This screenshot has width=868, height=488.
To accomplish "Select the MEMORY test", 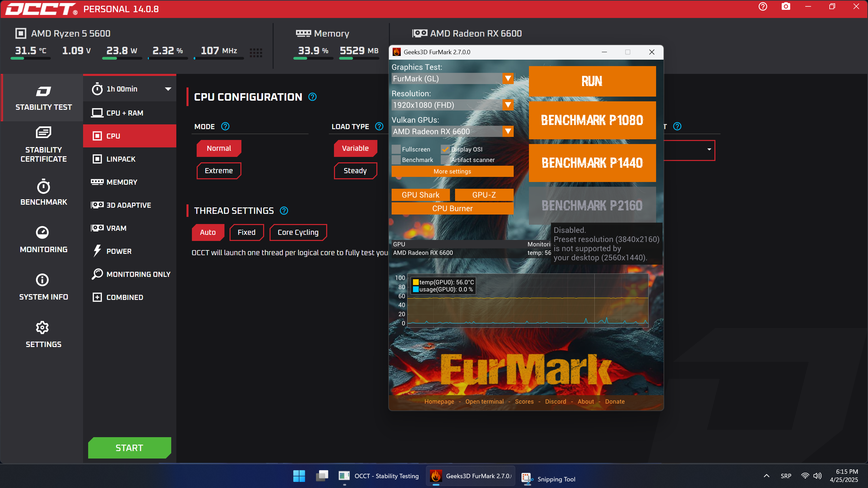I will 130,182.
